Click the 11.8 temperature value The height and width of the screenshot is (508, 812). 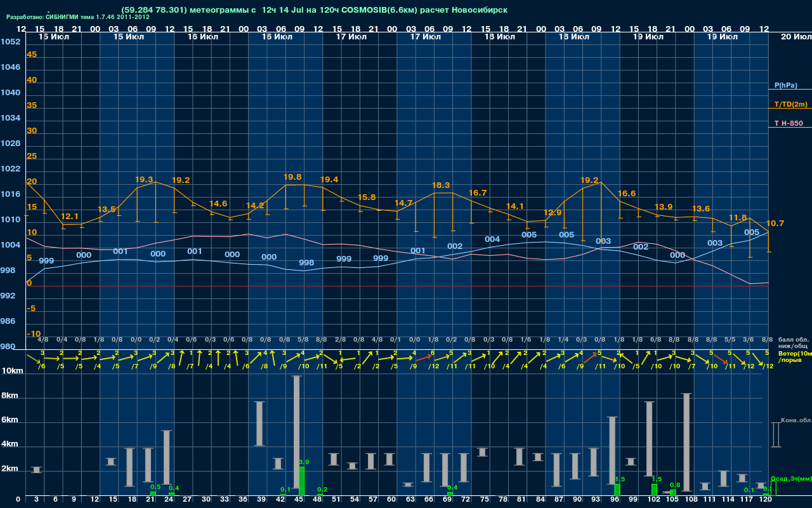[738, 218]
